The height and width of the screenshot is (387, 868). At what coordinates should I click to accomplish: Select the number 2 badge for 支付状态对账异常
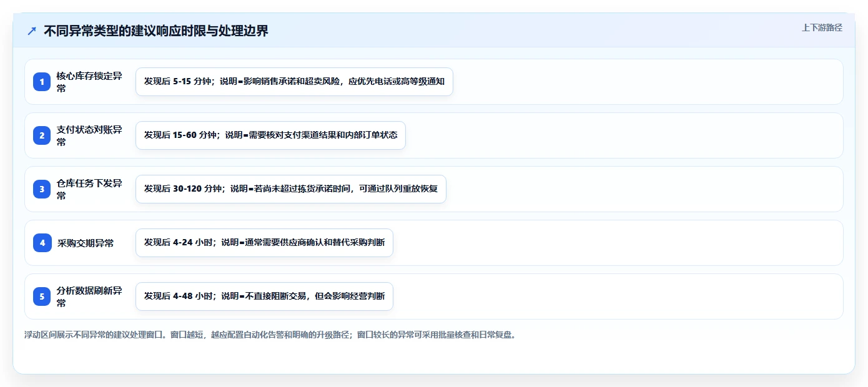click(42, 135)
